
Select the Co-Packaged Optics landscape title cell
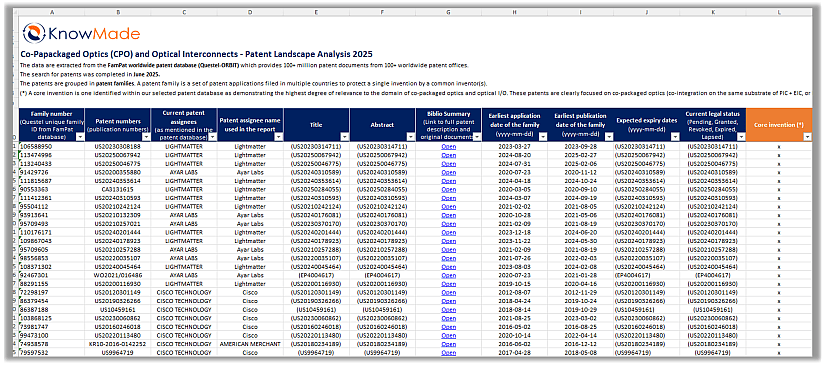coord(196,54)
